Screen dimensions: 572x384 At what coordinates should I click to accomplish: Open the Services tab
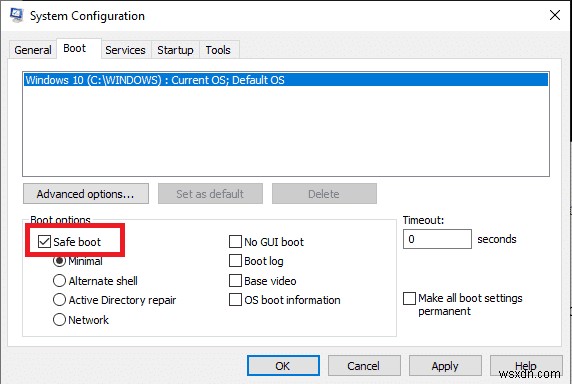click(x=125, y=50)
